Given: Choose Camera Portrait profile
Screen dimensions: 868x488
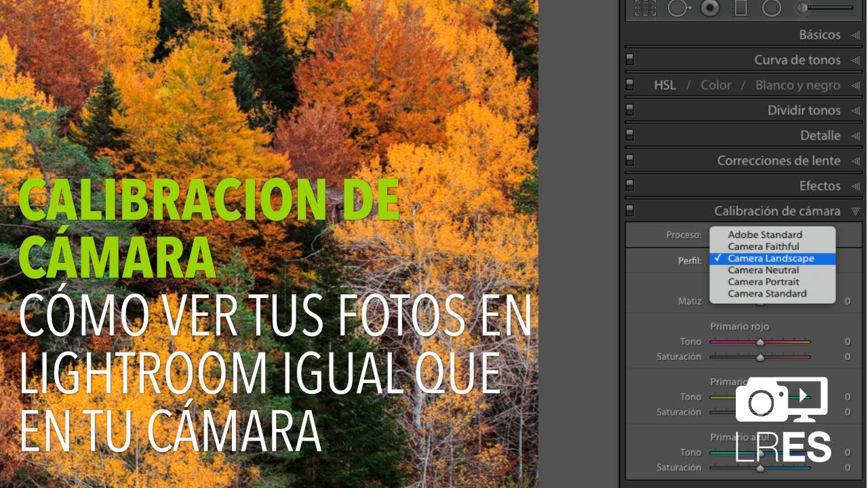Looking at the screenshot, I should (x=772, y=282).
